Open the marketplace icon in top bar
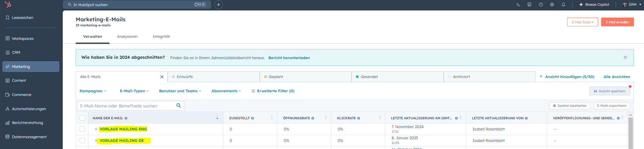The width and height of the screenshot is (644, 149). [x=529, y=5]
